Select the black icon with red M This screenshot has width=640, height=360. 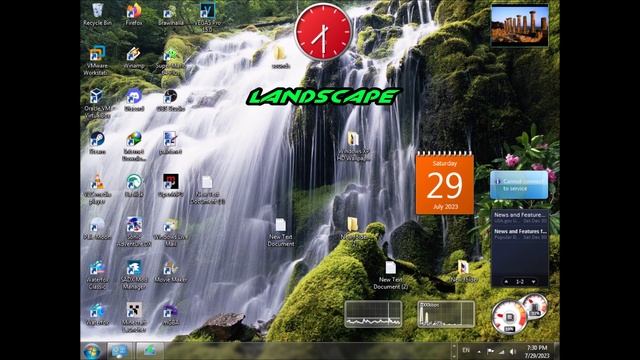[171, 186]
